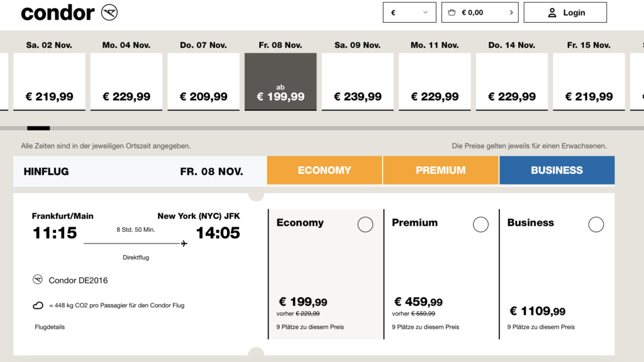Click the Condor logo in the header
644x362 pixels.
69,13
